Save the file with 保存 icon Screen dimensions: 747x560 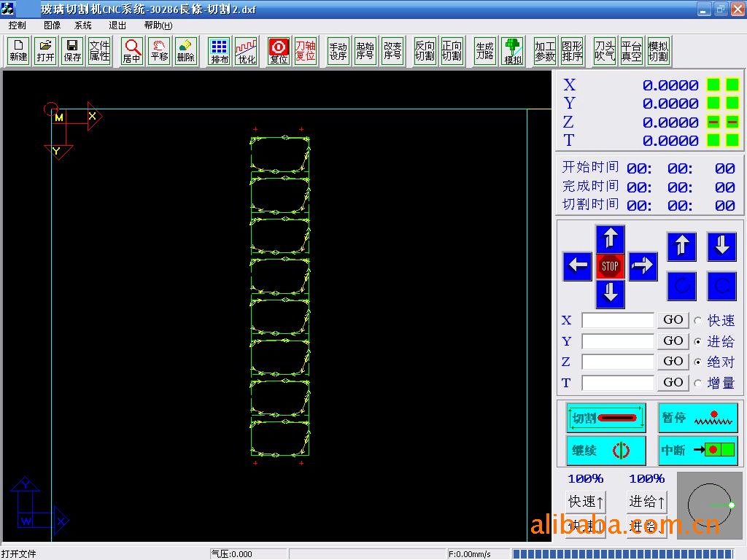(x=72, y=50)
